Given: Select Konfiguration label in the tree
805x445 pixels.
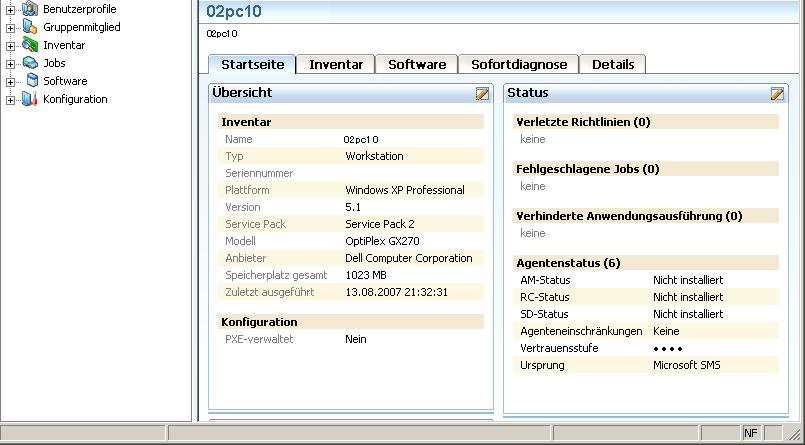Looking at the screenshot, I should pyautogui.click(x=75, y=99).
